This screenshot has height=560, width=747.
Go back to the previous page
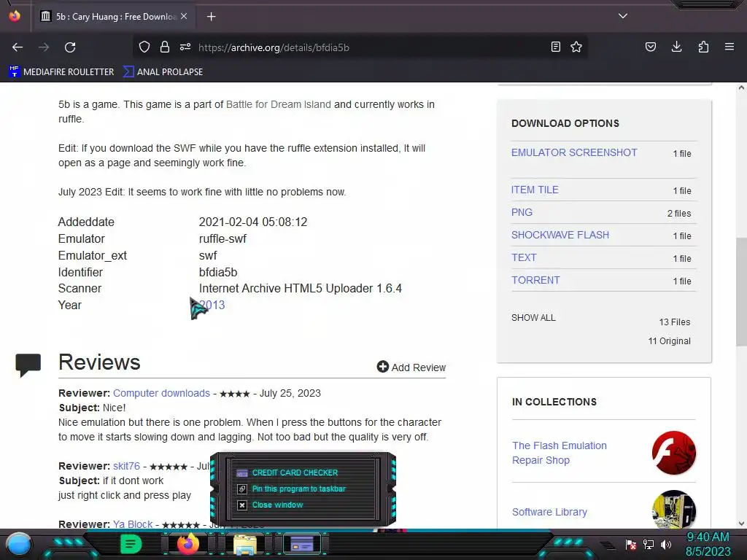18,47
